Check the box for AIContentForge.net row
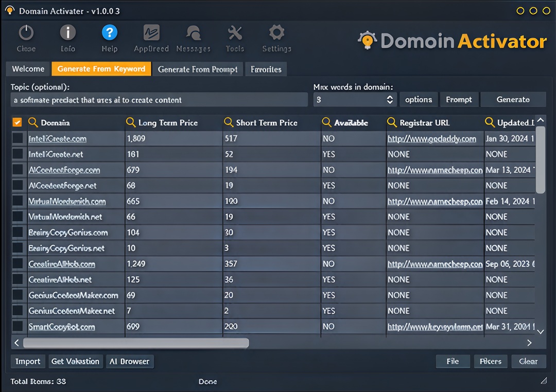556x392 pixels. [18, 185]
